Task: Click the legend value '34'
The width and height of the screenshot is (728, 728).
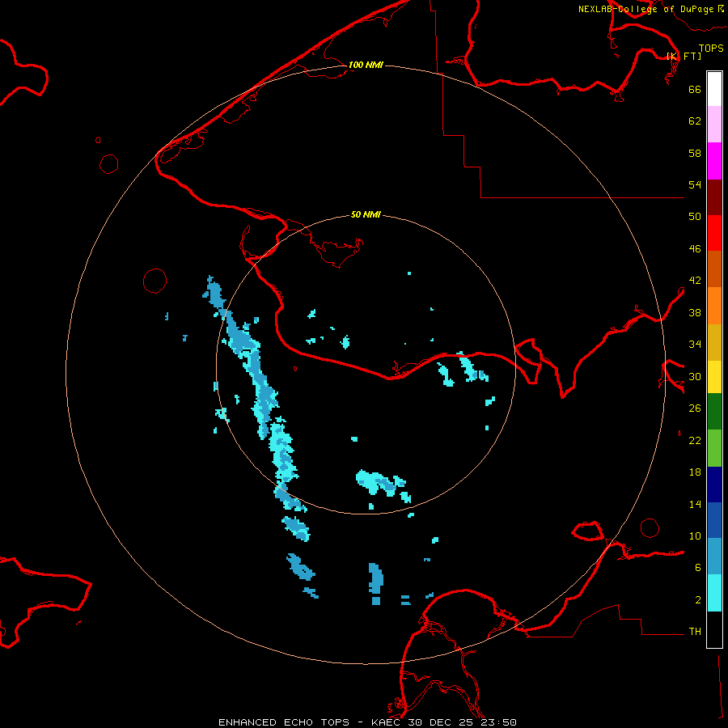Action: click(695, 345)
